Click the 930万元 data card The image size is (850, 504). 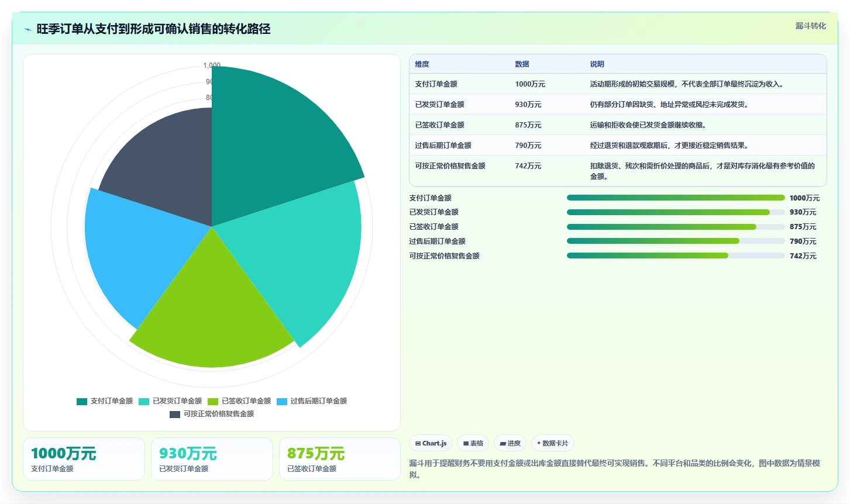click(212, 459)
